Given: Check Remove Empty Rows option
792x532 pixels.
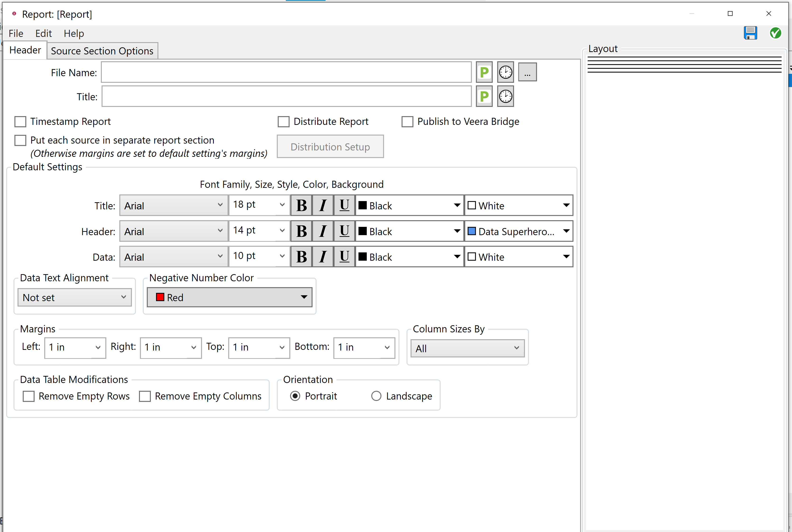Looking at the screenshot, I should (x=28, y=396).
